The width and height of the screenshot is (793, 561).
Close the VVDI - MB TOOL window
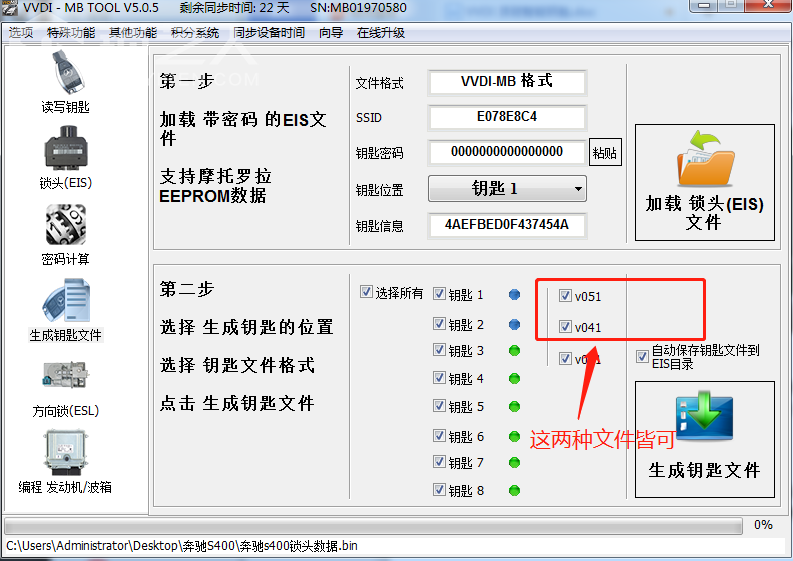[769, 5]
